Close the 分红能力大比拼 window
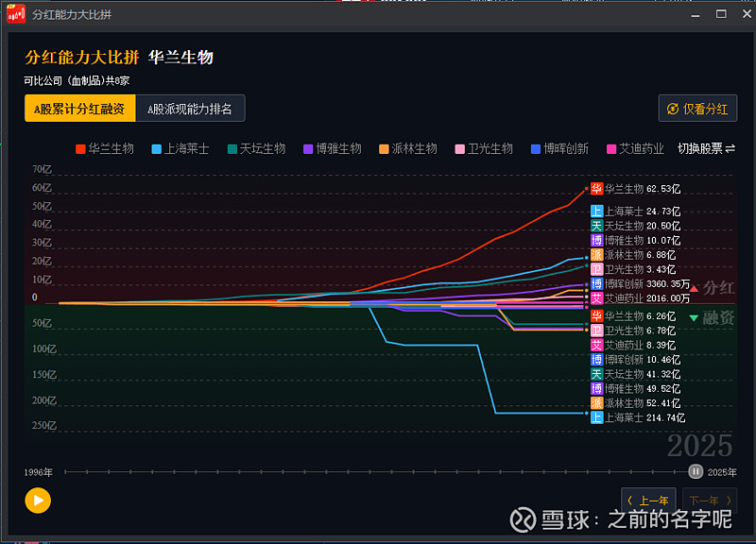 [x=747, y=14]
